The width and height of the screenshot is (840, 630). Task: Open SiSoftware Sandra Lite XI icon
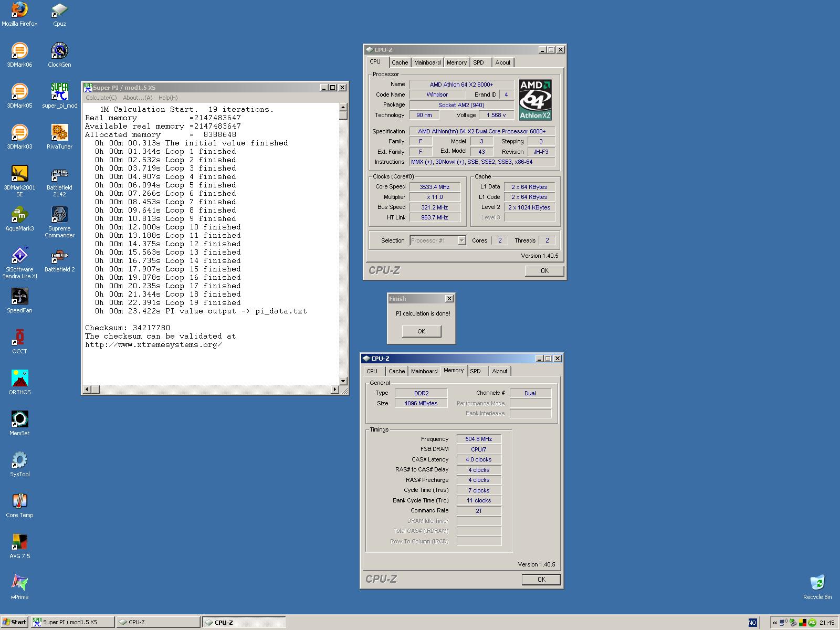coord(19,263)
